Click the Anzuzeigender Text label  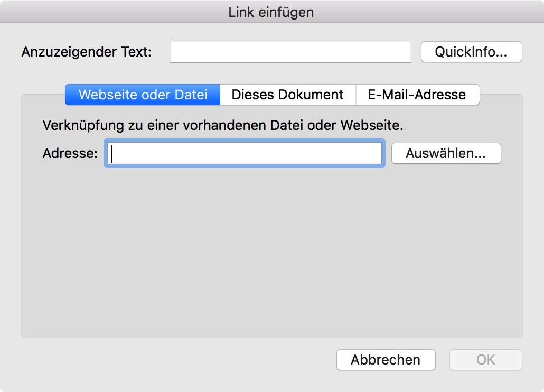87,52
